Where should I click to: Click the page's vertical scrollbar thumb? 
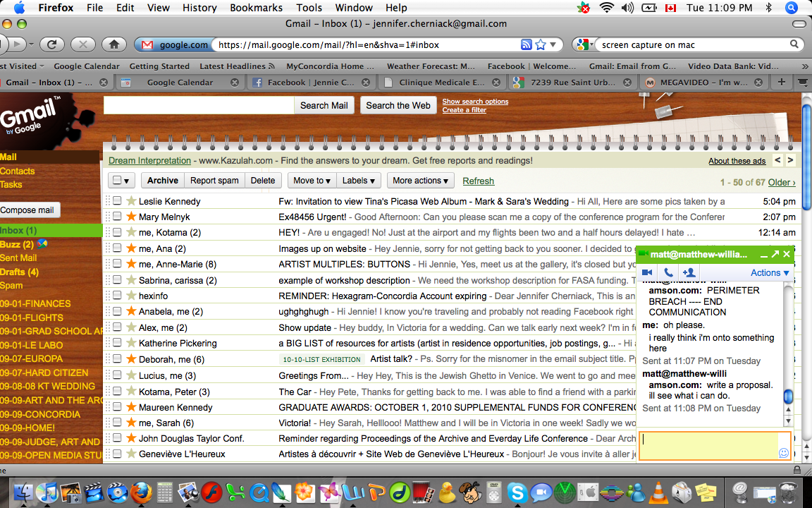(x=806, y=157)
